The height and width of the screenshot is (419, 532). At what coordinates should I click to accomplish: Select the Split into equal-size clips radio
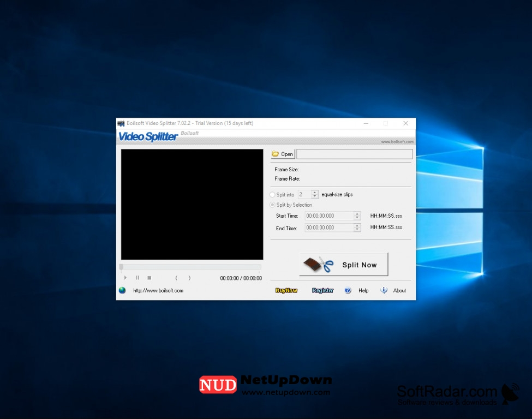(x=272, y=195)
